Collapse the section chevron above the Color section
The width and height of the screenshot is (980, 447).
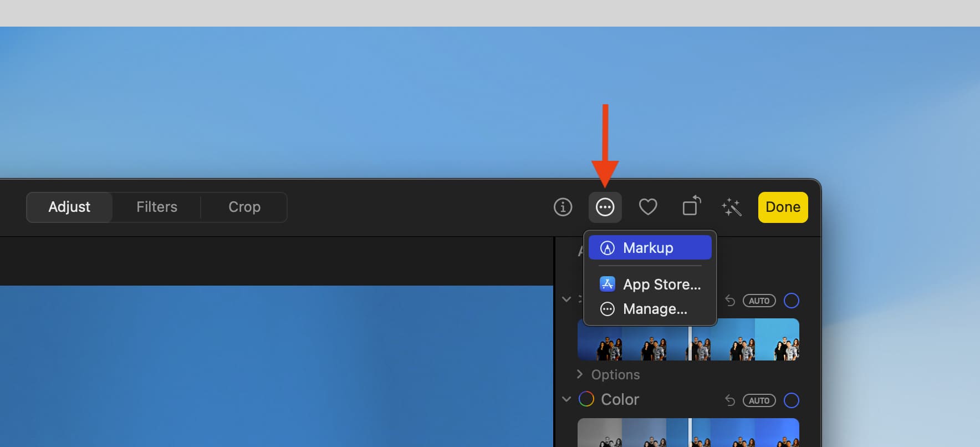point(566,299)
